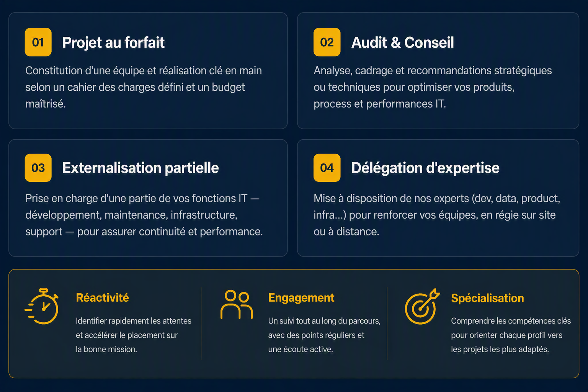Click the 02 number badge

tap(327, 42)
